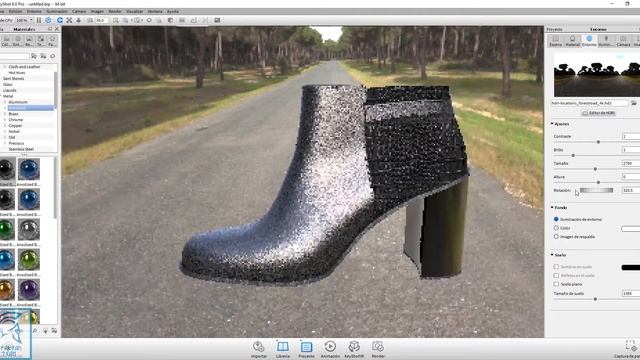Screen dimensions: 640x360
Task: Click the monitor icon at the right end of the top toolbar
Action: pos(217,20)
